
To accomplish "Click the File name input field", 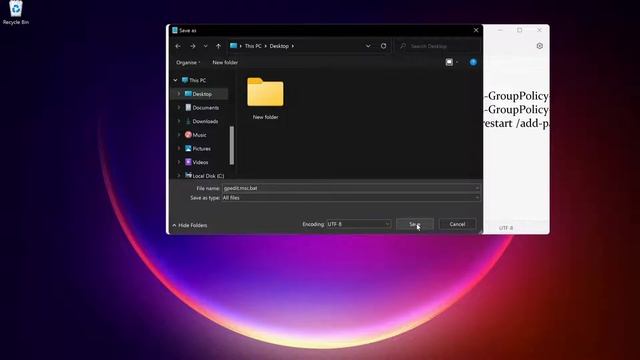I will [351, 188].
